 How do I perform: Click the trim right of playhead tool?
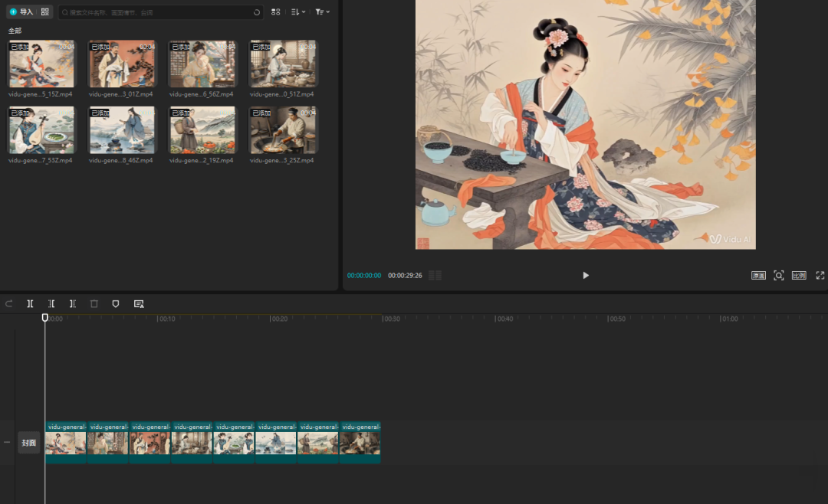click(72, 303)
